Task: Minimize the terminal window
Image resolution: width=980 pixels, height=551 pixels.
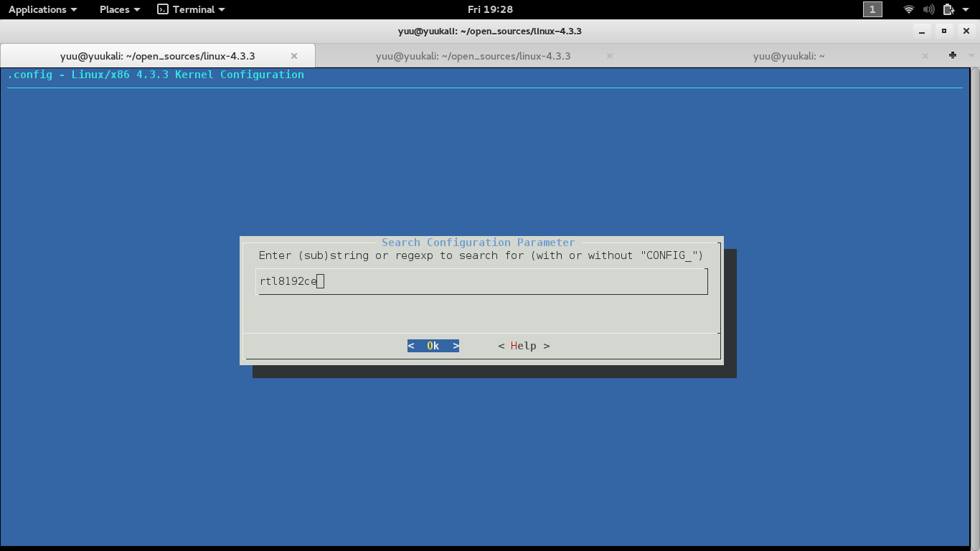Action: click(923, 31)
